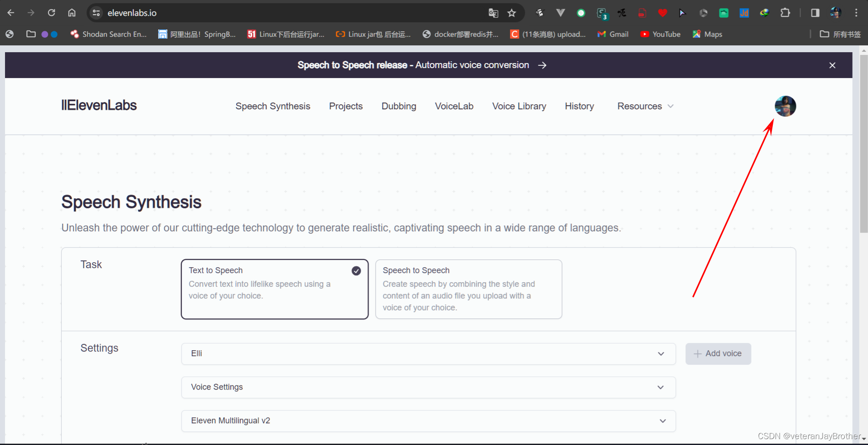Open the Speech Synthesis nav item

273,106
